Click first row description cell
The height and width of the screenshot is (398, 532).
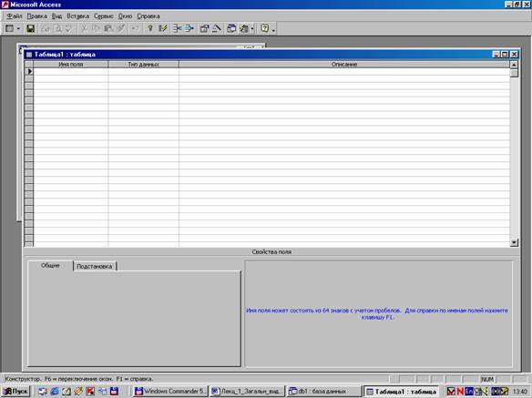click(344, 71)
